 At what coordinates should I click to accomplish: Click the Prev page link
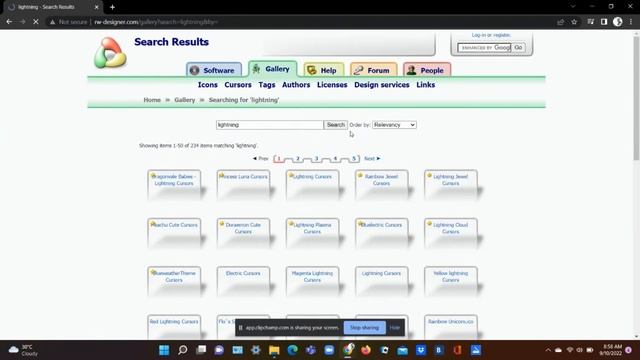point(261,158)
